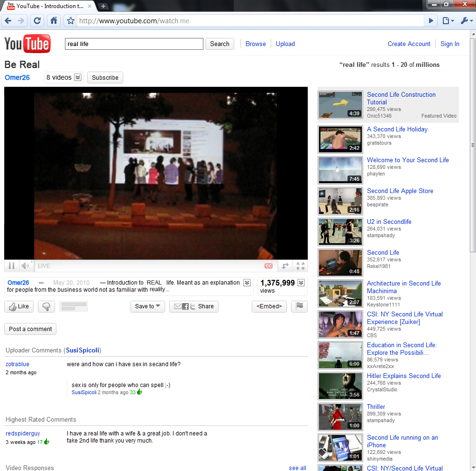Open Education in Second Life video link
This screenshot has width=476, height=471.
click(x=402, y=349)
